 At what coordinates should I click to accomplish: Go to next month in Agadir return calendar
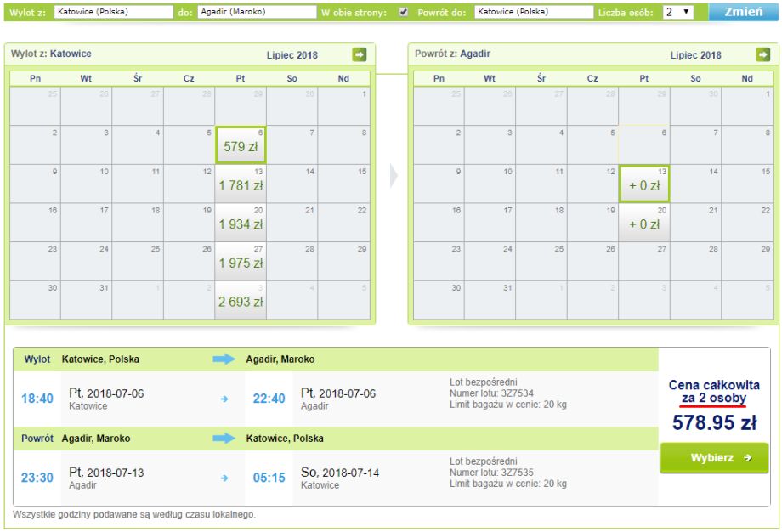[762, 55]
